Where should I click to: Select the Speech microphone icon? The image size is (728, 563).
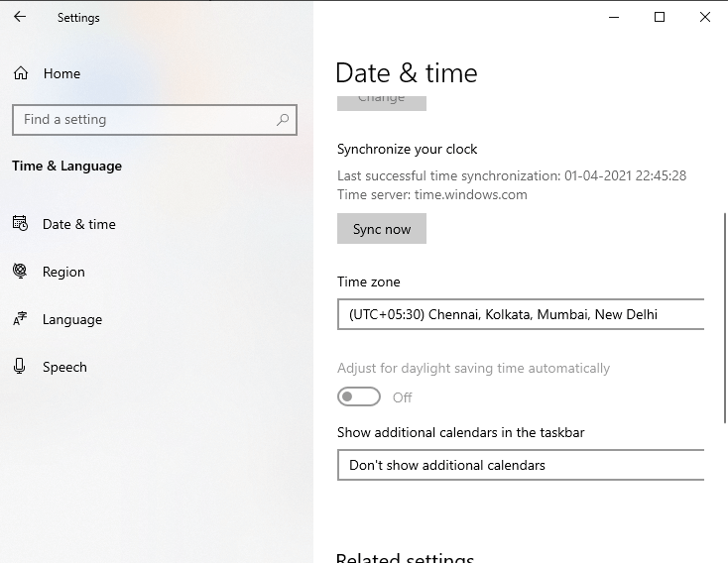tap(20, 367)
